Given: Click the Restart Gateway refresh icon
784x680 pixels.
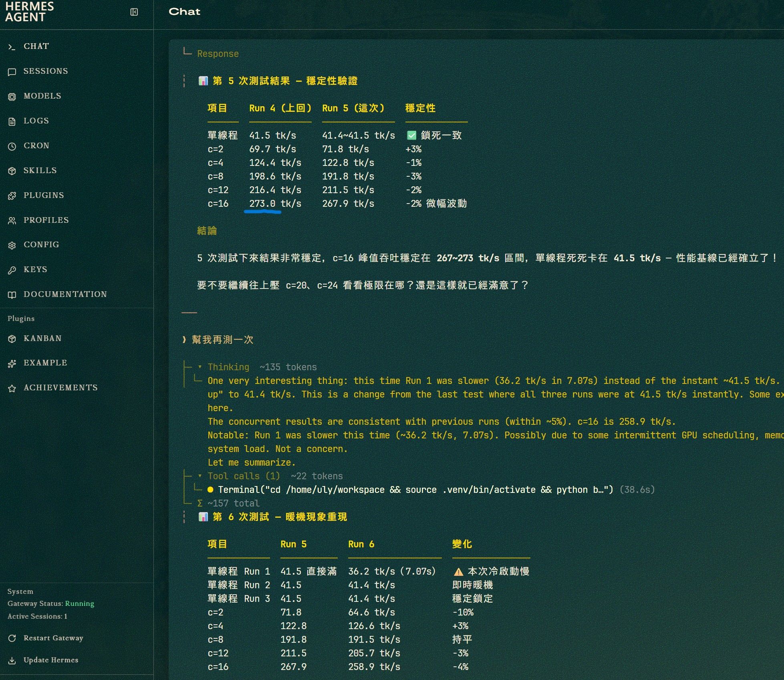Looking at the screenshot, I should (x=12, y=638).
